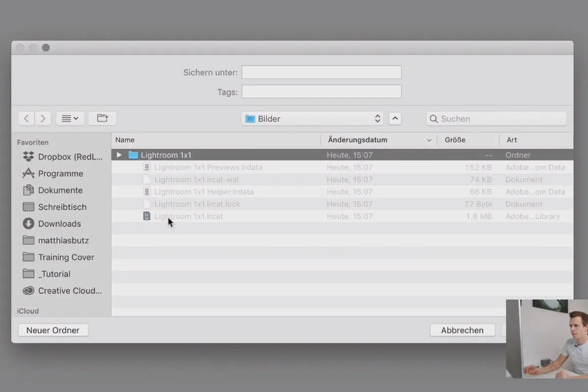This screenshot has height=392, width=588.
Task: Collapse the Lightroom 1x1 folder disclosure triangle
Action: tap(119, 155)
